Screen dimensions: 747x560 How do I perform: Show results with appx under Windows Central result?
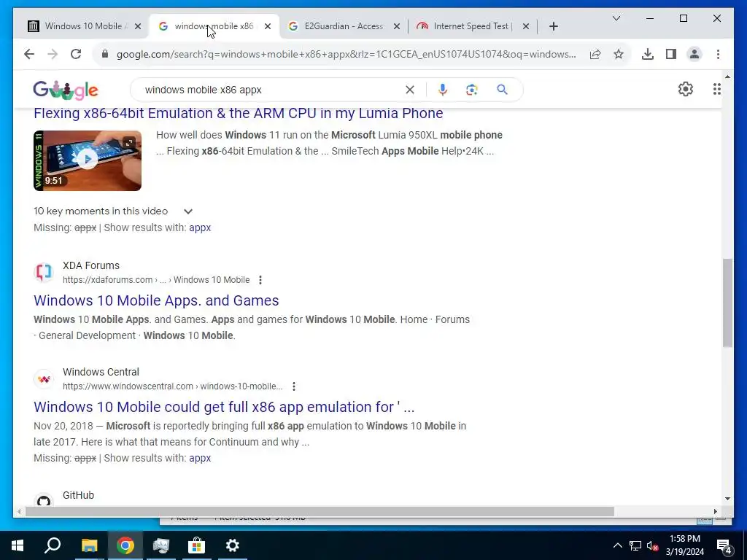[200, 458]
